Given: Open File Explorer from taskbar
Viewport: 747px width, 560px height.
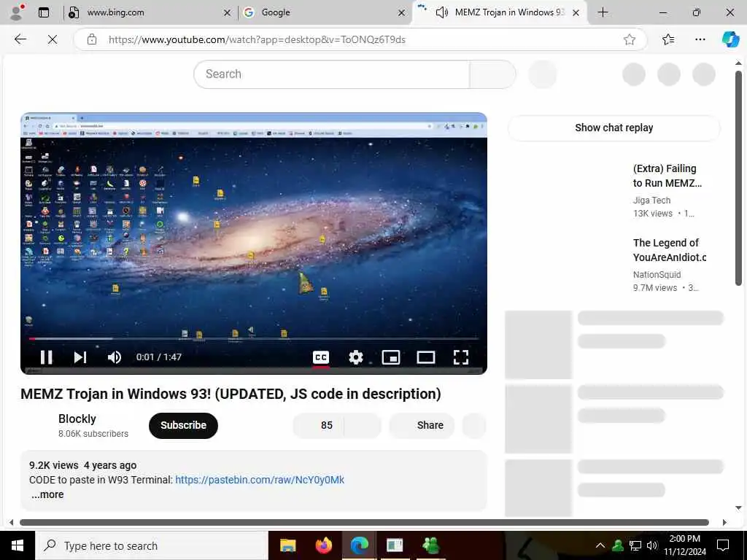Looking at the screenshot, I should (x=287, y=545).
